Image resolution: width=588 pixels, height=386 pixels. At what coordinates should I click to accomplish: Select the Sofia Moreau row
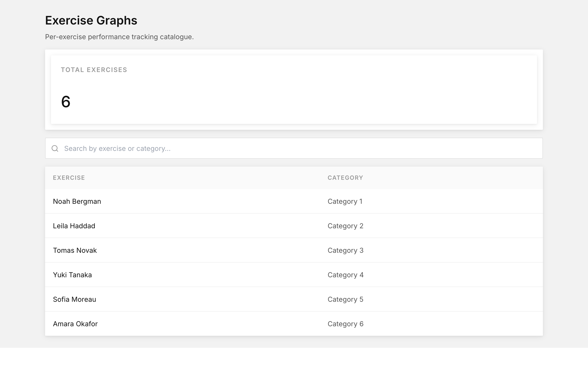click(294, 299)
